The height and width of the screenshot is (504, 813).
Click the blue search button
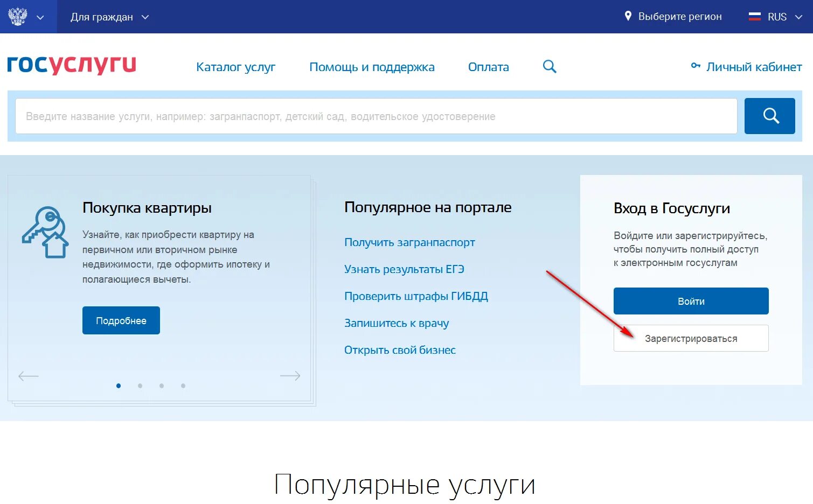(769, 116)
